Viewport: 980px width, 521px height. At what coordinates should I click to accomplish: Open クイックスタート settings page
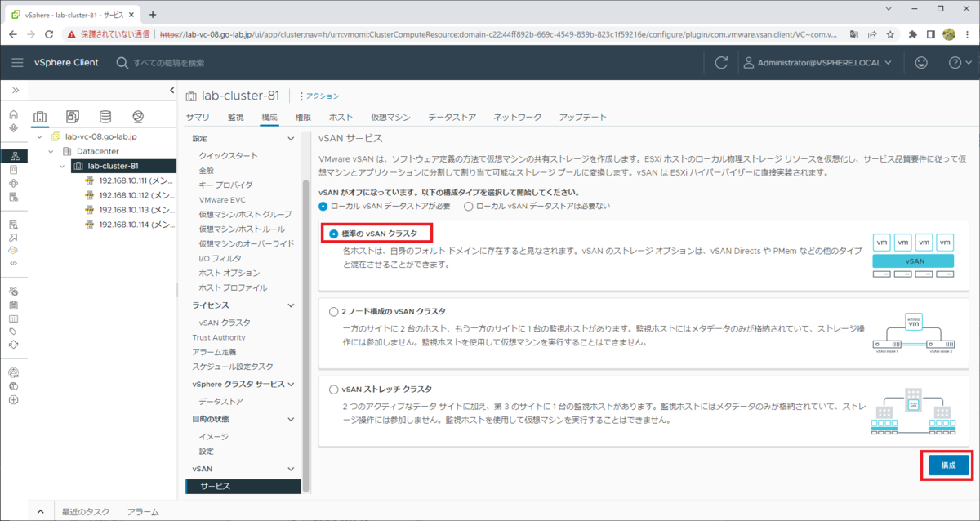click(x=228, y=156)
